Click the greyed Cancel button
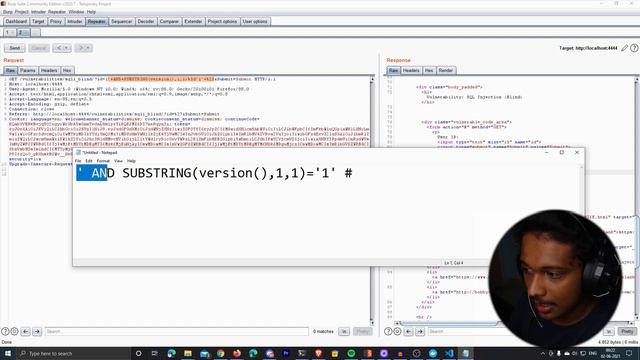640x360 pixels. pyautogui.click(x=39, y=48)
